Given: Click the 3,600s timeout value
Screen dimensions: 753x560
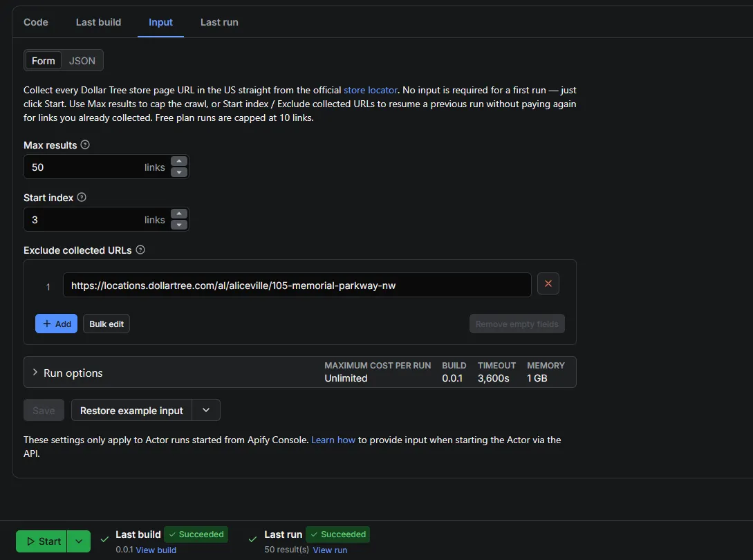Looking at the screenshot, I should coord(493,378).
